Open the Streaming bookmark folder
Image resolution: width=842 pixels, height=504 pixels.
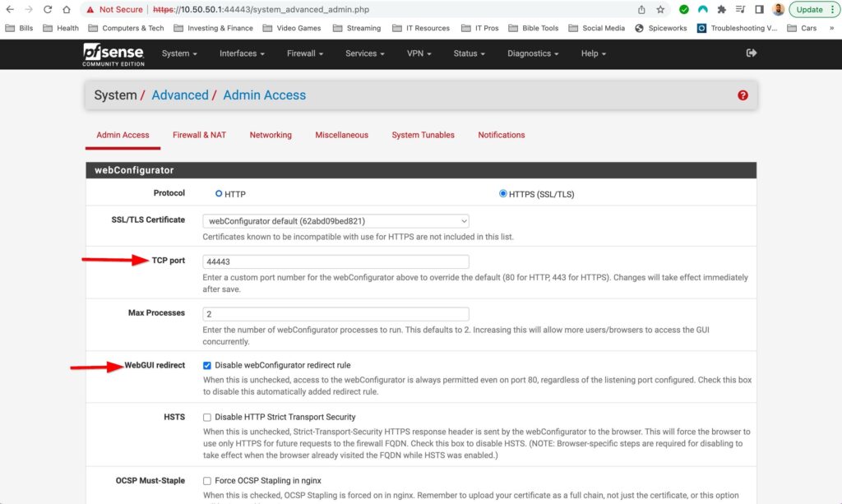pos(357,28)
